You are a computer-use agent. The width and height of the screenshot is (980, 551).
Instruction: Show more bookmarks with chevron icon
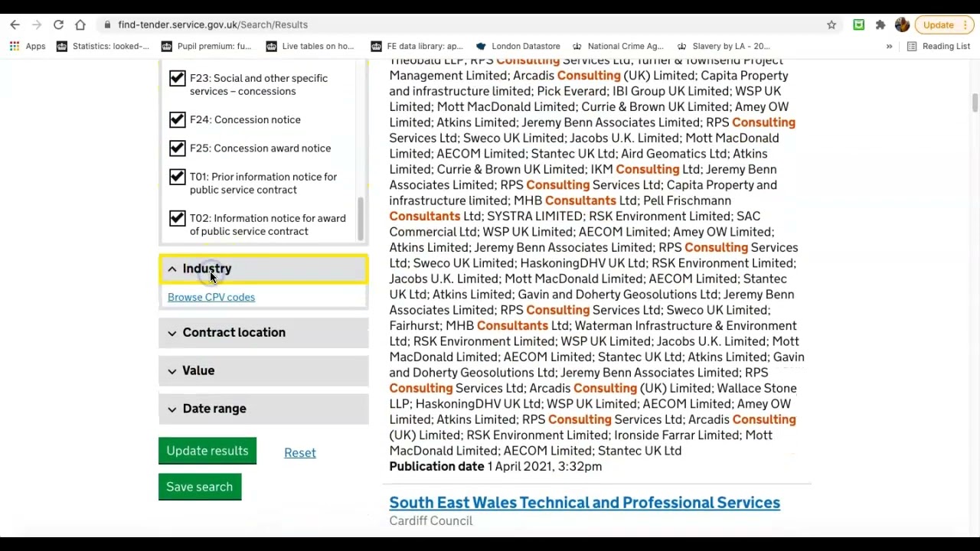(x=889, y=46)
